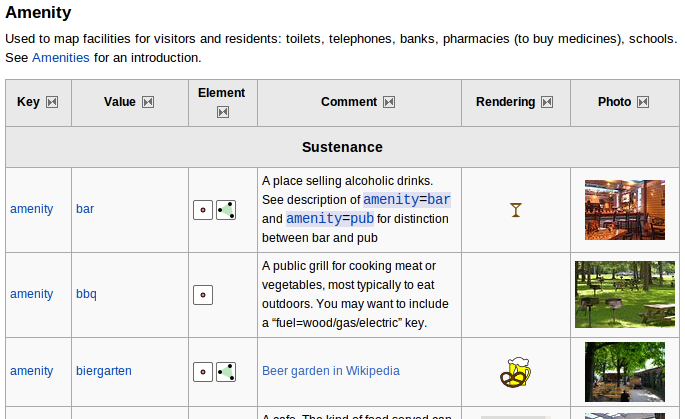Sort table by Key column
This screenshot has width=685, height=419.
[x=52, y=102]
